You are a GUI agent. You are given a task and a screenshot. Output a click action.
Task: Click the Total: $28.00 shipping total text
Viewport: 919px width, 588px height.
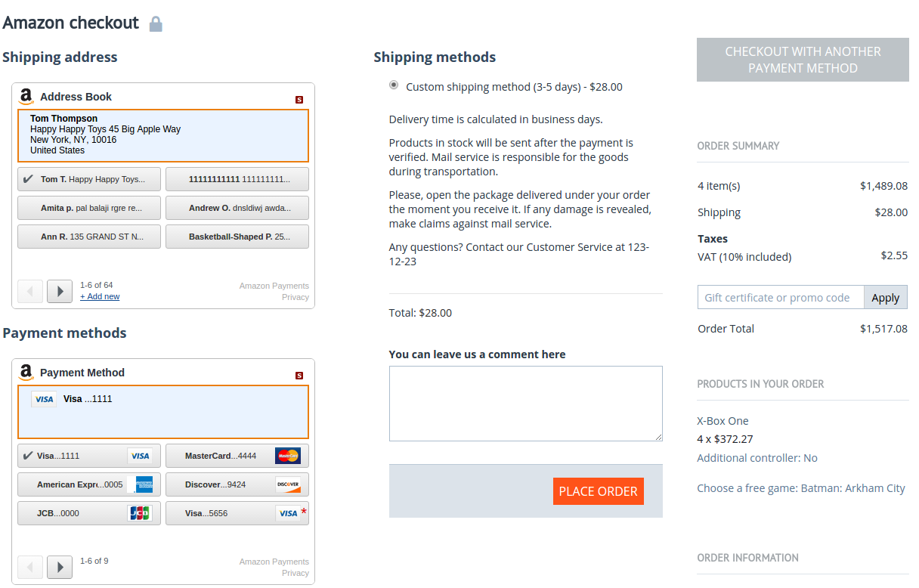tap(420, 313)
